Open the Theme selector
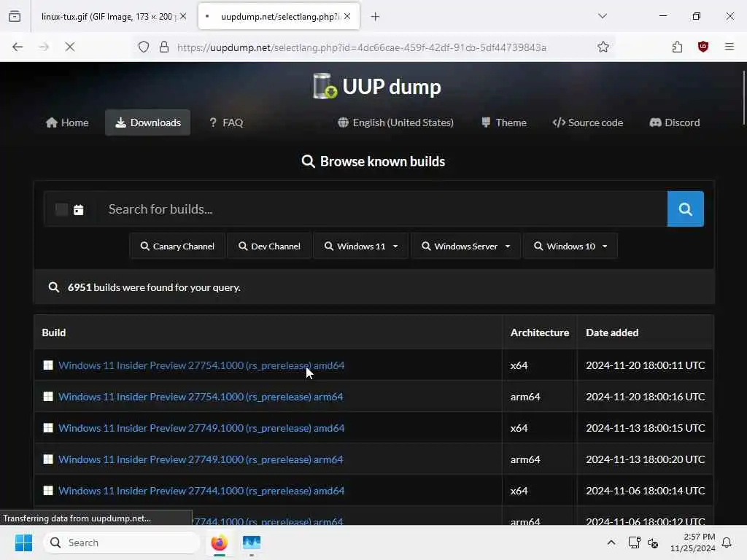This screenshot has width=747, height=560. tap(504, 122)
